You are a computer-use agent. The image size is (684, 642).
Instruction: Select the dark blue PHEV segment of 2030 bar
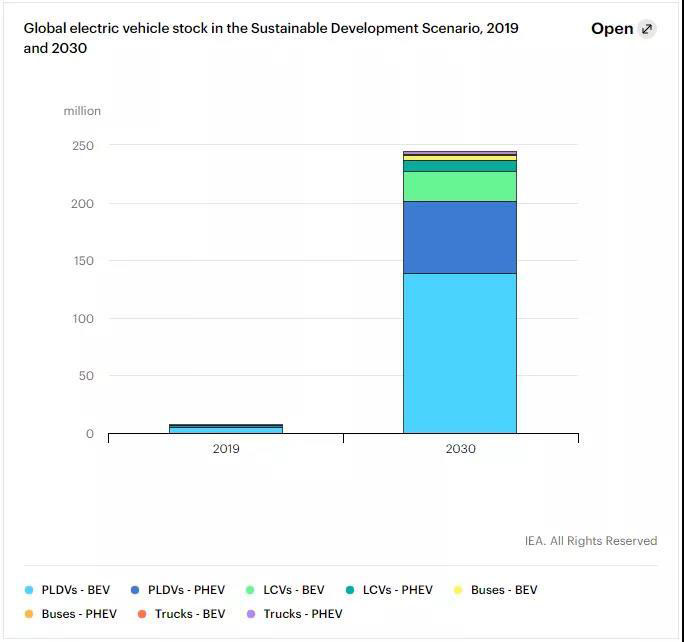coord(460,237)
